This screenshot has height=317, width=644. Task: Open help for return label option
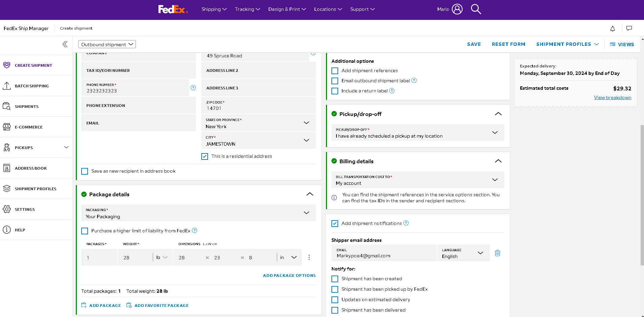(x=392, y=91)
